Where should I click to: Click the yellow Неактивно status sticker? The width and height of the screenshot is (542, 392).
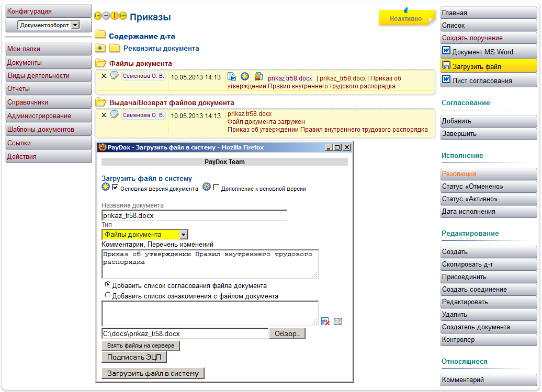[x=405, y=18]
